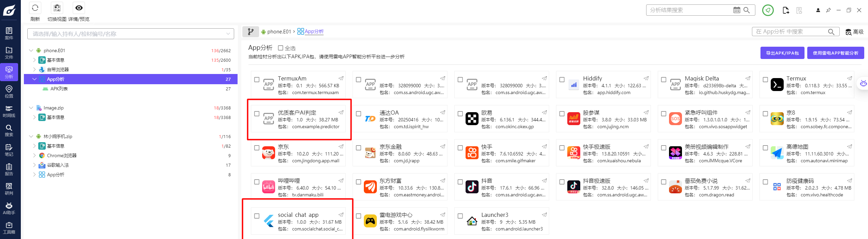868x239 pixels.
Task: Click the pin window icon
Action: click(x=828, y=10)
